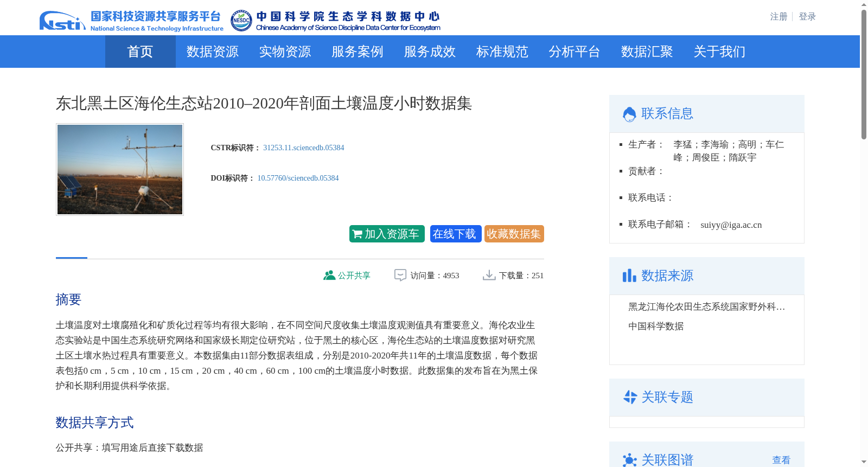Image resolution: width=868 pixels, height=467 pixels.
Task: Click the 关联专题 section icon
Action: point(630,397)
